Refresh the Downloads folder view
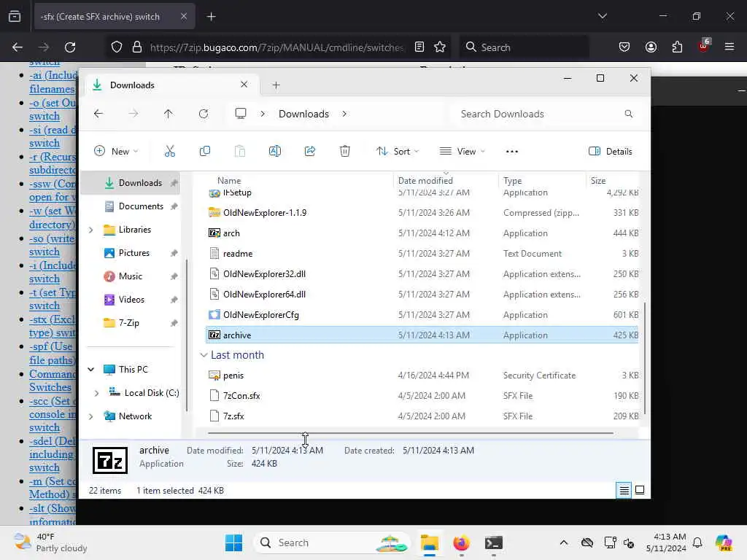The width and height of the screenshot is (747, 560). 204,114
